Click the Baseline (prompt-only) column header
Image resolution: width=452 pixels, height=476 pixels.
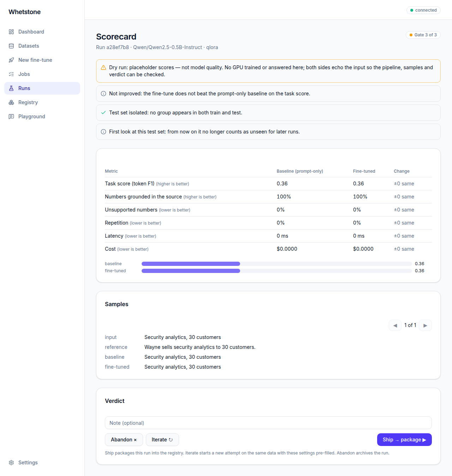300,171
